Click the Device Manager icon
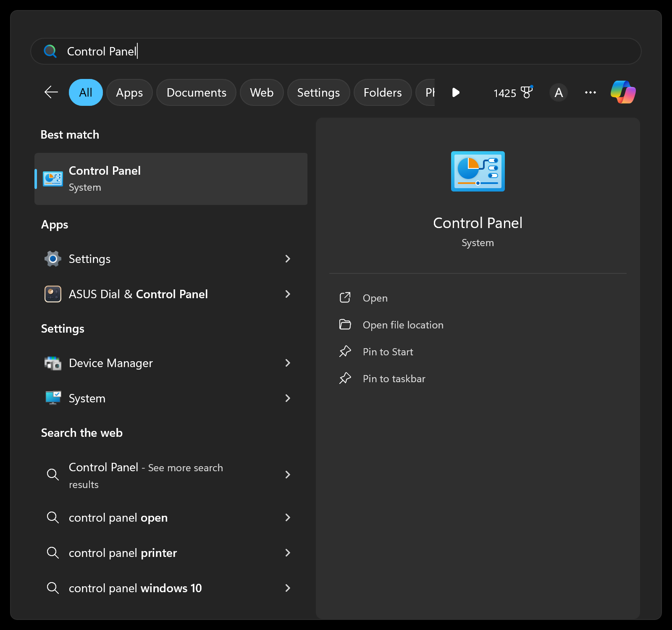The height and width of the screenshot is (630, 672). click(x=53, y=363)
